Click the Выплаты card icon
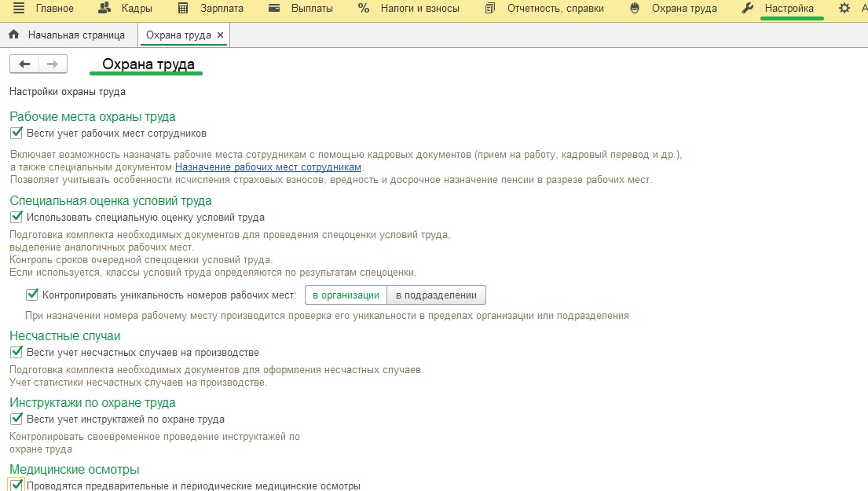868x491 pixels. coord(274,9)
